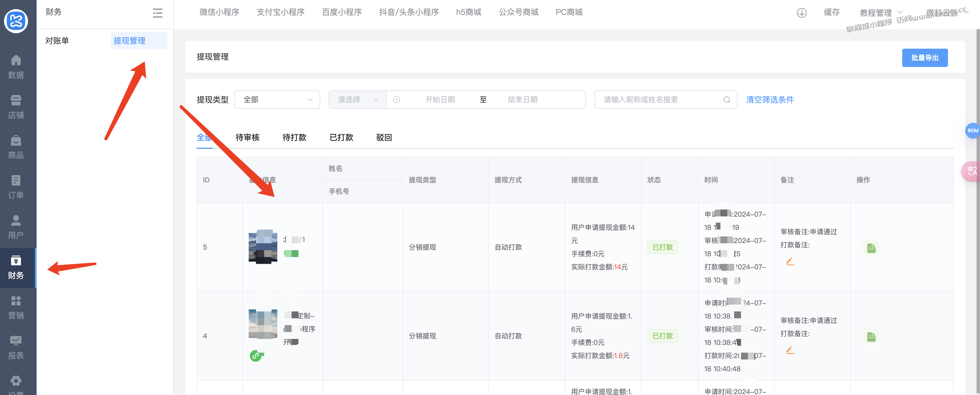Click the 结束日期 date field
The height and width of the screenshot is (395, 980).
click(522, 99)
